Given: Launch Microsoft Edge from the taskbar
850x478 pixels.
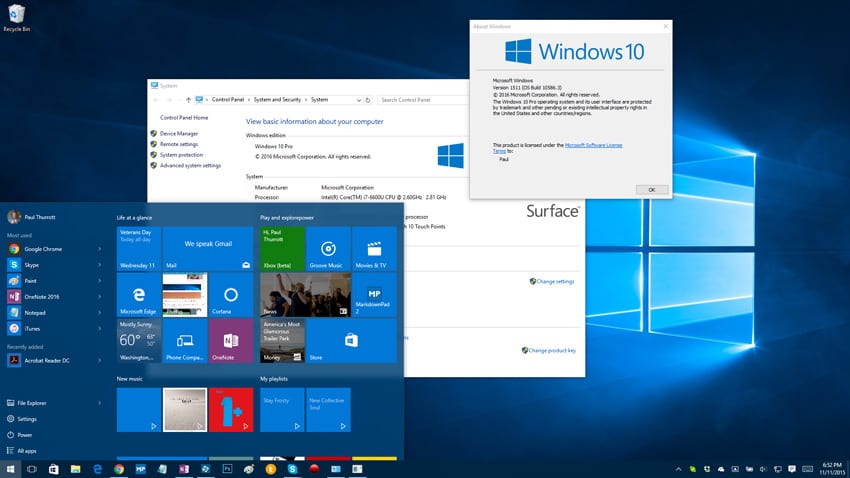Looking at the screenshot, I should 97,469.
